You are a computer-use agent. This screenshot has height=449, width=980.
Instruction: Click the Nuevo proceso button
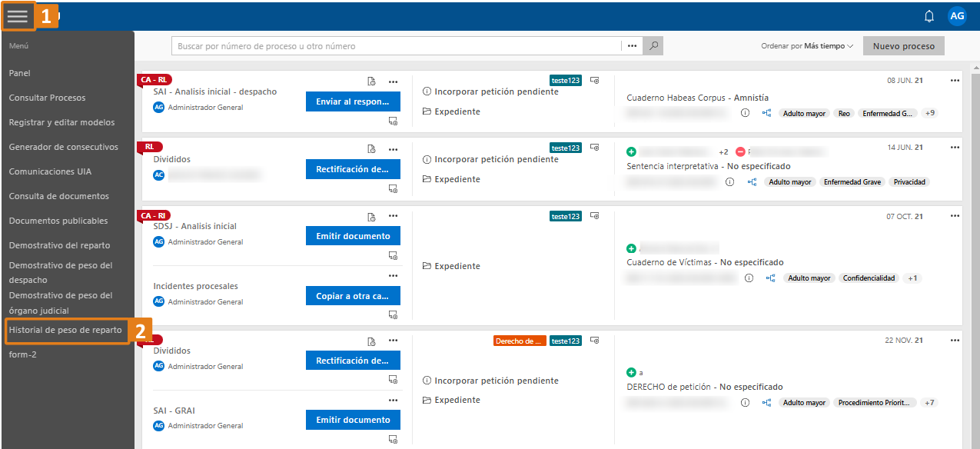[x=903, y=46]
